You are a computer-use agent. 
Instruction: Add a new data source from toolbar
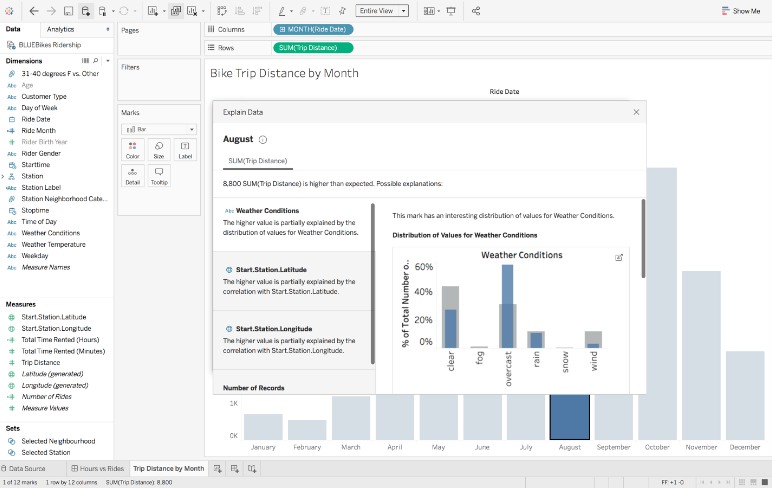pyautogui.click(x=86, y=11)
